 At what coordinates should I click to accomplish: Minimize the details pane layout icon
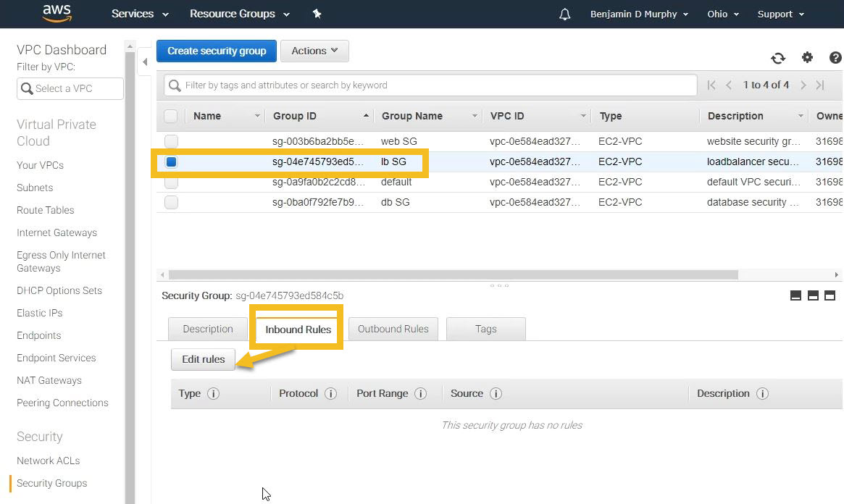pyautogui.click(x=795, y=295)
